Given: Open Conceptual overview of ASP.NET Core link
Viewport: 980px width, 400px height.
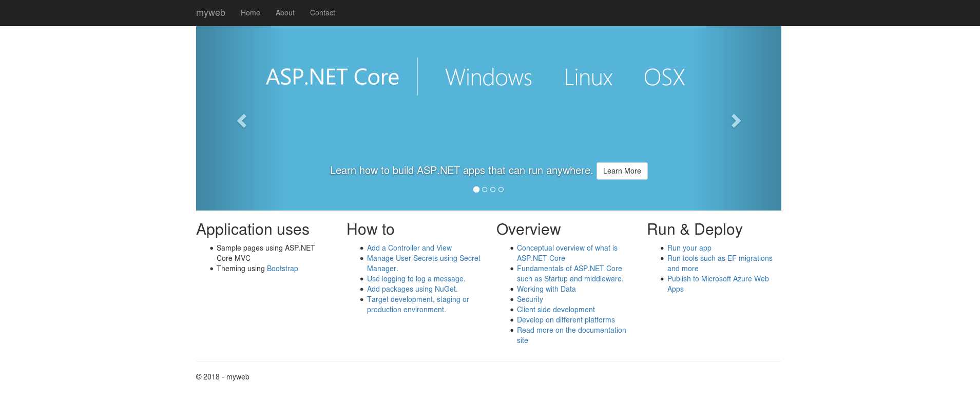Looking at the screenshot, I should coord(567,253).
